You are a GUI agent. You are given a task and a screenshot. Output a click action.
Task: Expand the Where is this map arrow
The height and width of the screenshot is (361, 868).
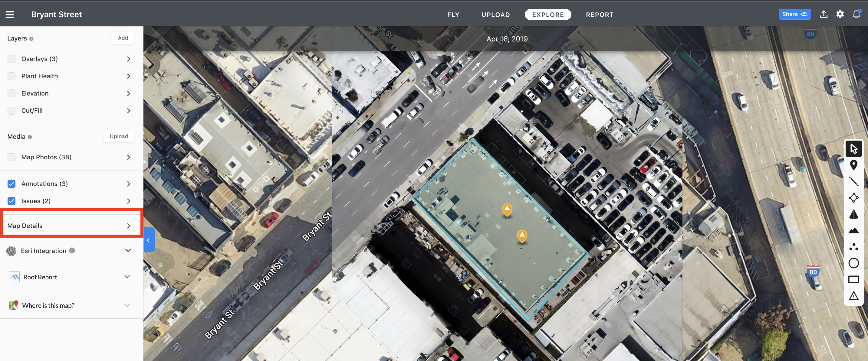click(x=127, y=305)
